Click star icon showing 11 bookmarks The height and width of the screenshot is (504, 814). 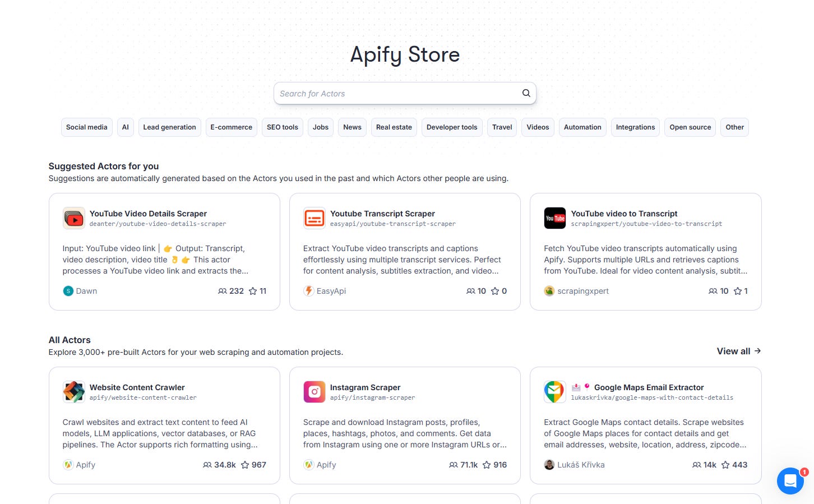coord(253,291)
